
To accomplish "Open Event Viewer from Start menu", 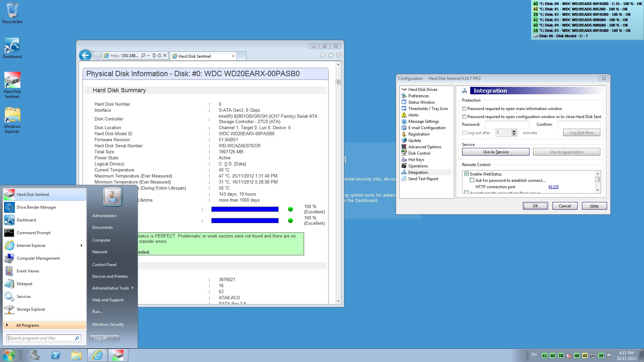I will (45, 271).
